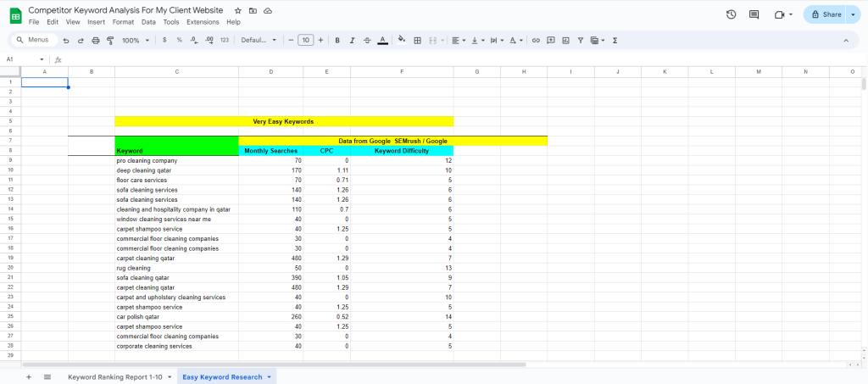
Task: Click the Print icon
Action: click(95, 40)
